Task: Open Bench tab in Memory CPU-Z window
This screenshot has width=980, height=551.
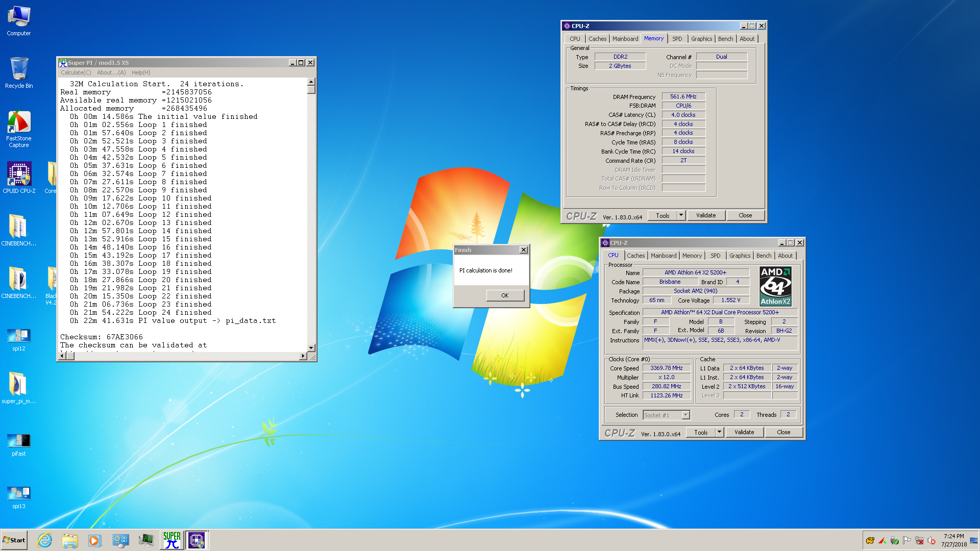Action: click(x=725, y=39)
